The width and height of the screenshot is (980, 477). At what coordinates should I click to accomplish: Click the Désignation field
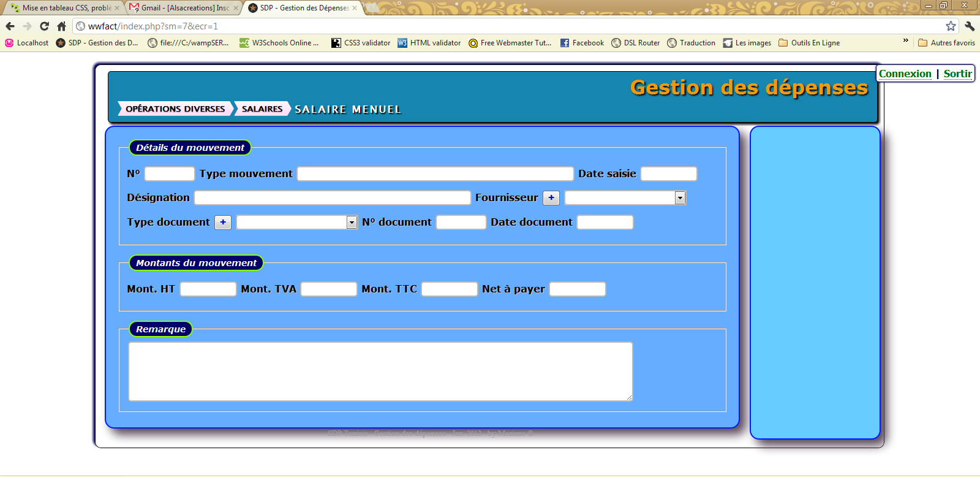(333, 197)
